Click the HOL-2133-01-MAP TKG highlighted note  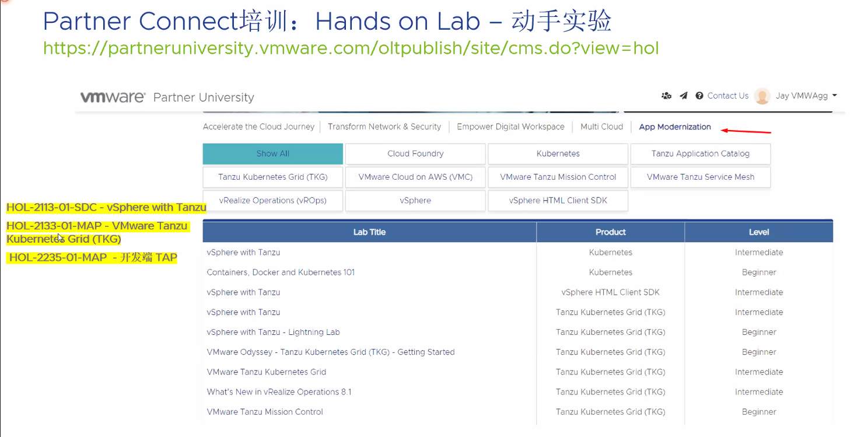(97, 232)
